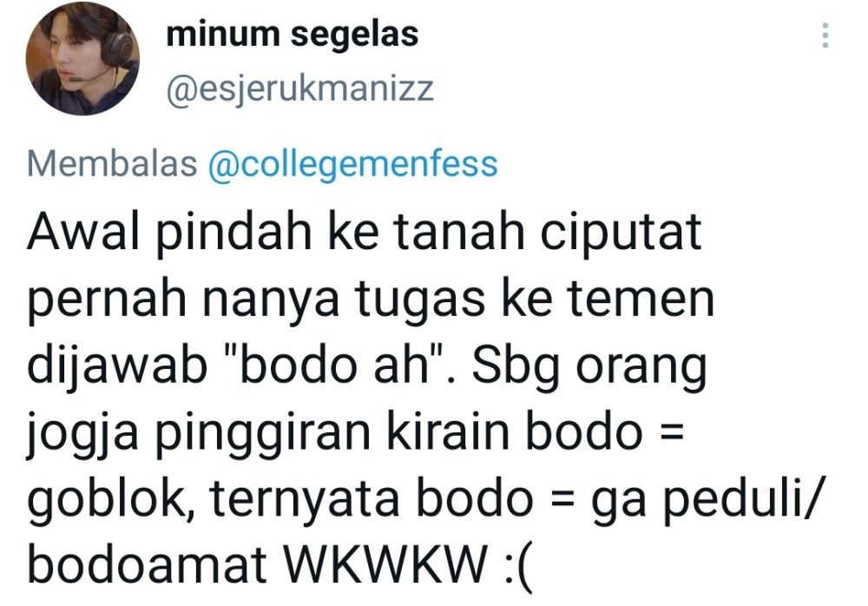This screenshot has width=868, height=606.
Task: Click the line 'pernah nanya tugas ke temen'
Action: pos(371,301)
